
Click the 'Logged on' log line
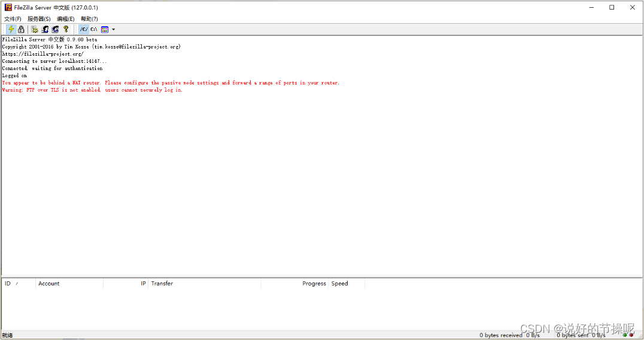click(x=14, y=75)
